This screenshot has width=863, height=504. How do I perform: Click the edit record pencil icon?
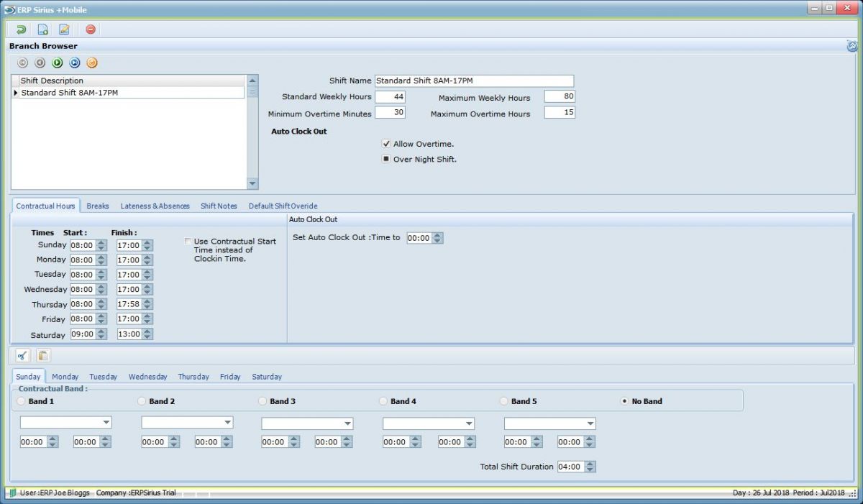(64, 29)
